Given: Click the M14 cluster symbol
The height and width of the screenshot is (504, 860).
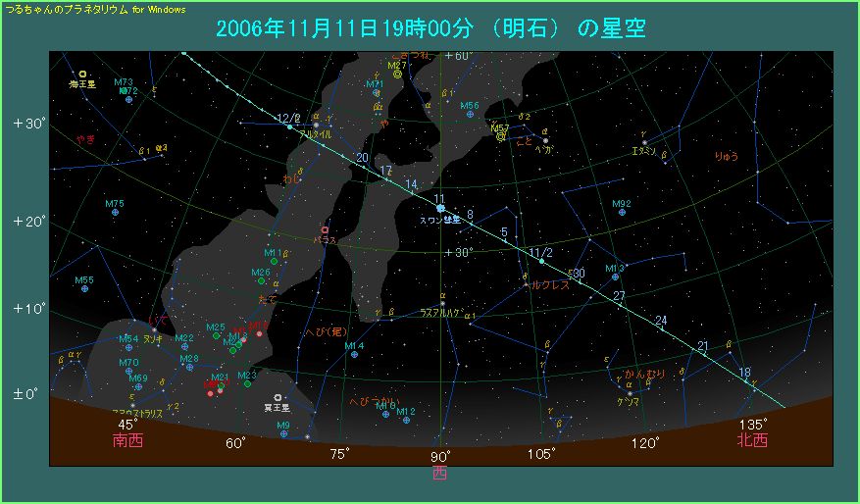Looking at the screenshot, I should pos(354,354).
